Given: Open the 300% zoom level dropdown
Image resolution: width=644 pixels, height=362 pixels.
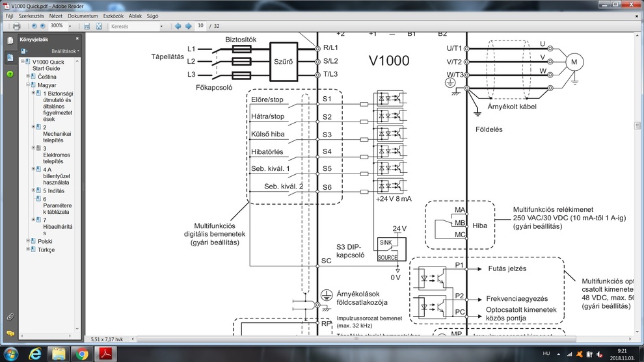Looking at the screenshot, I should [70, 27].
